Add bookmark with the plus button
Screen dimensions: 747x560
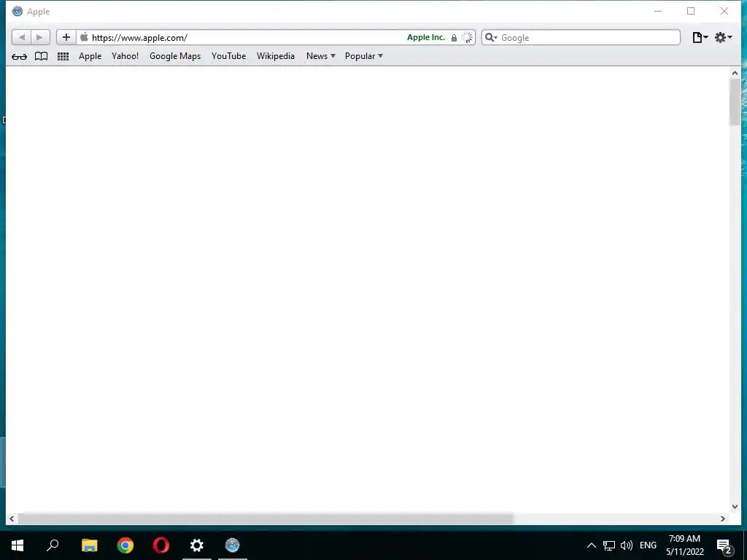point(66,37)
